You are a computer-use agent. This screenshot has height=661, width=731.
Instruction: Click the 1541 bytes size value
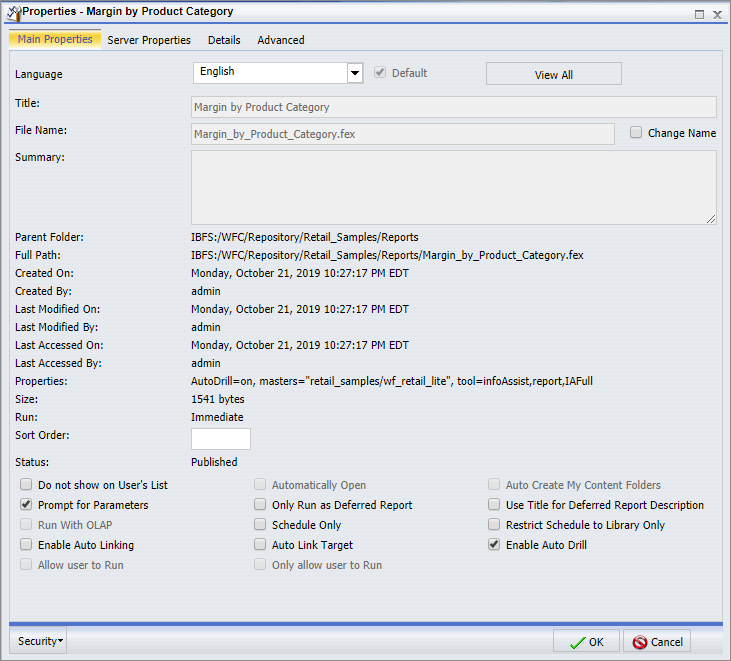tap(218, 399)
